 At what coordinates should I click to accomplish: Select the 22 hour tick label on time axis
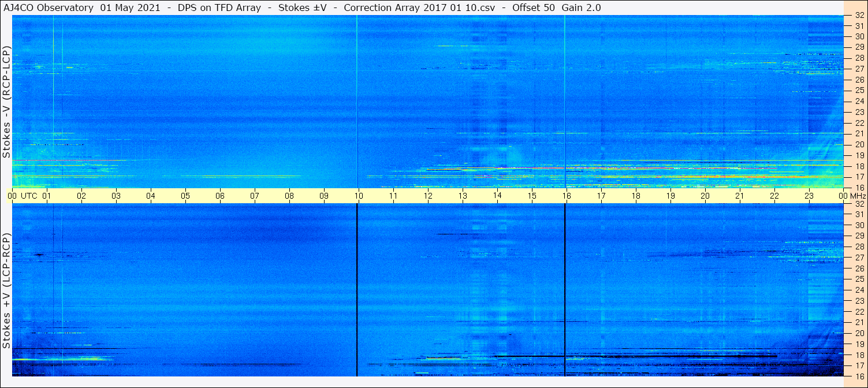tap(774, 196)
